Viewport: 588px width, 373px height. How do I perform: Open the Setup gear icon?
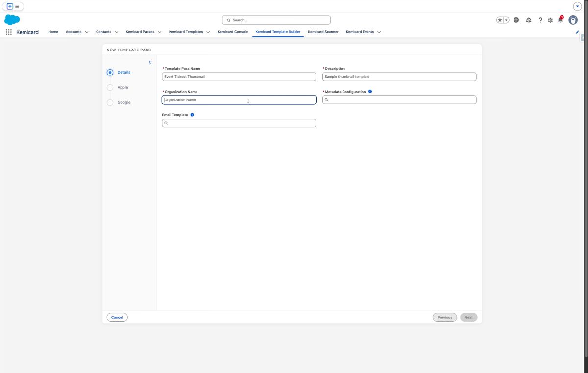click(x=550, y=20)
